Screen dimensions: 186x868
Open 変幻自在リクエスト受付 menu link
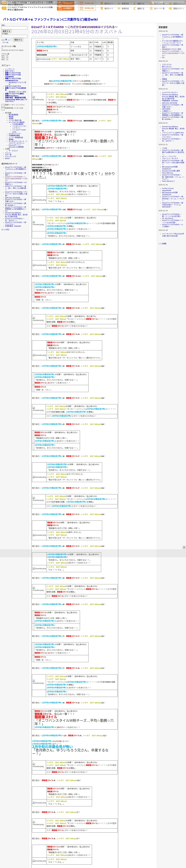coord(17,92)
